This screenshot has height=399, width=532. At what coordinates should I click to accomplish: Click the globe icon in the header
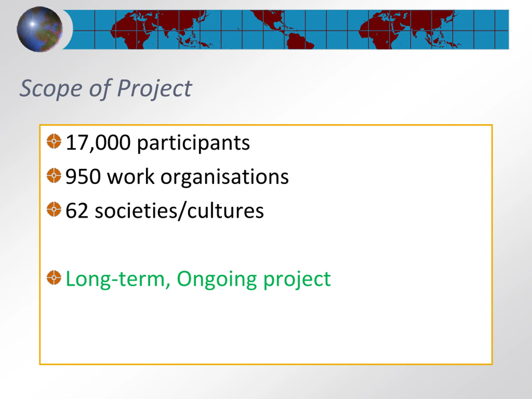coord(40,29)
